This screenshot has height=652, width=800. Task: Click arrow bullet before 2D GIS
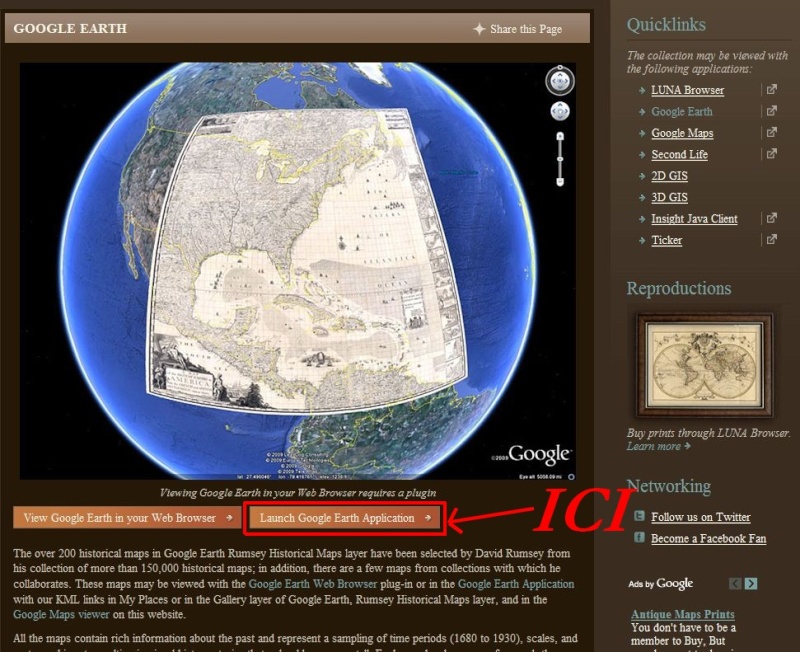tap(642, 176)
